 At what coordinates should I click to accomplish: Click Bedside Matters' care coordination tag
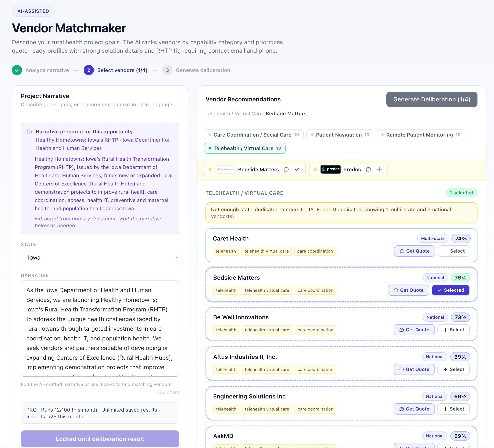pos(315,290)
